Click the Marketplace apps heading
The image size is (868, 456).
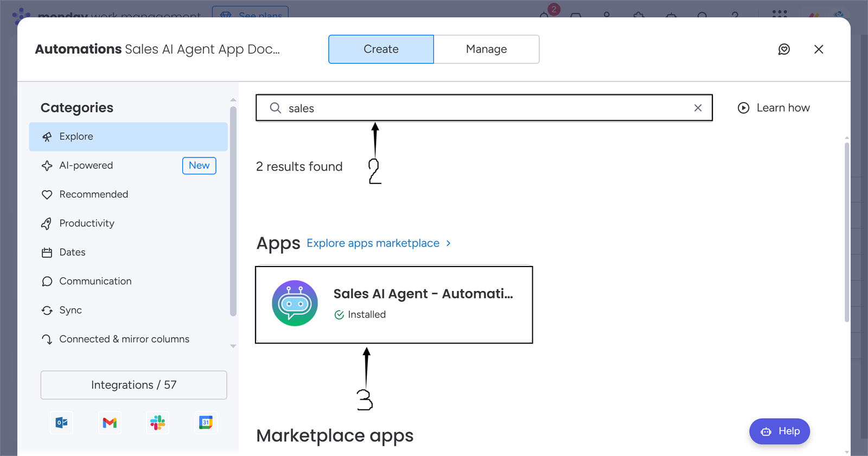tap(335, 436)
